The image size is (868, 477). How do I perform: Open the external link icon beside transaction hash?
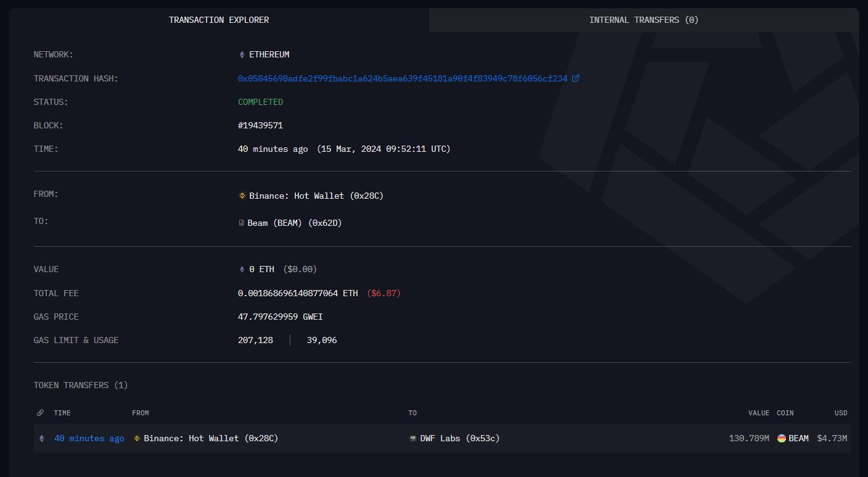tap(576, 78)
